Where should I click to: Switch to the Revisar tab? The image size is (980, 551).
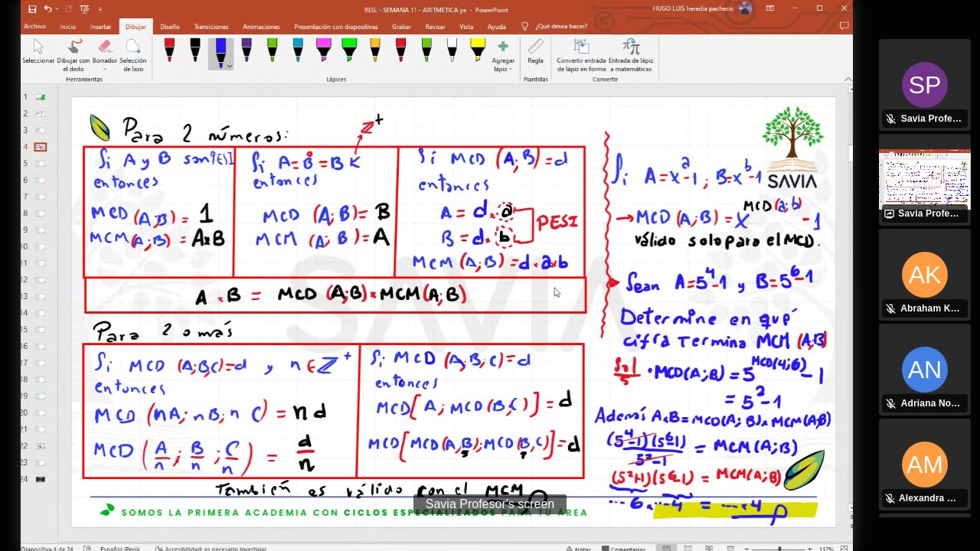coord(435,26)
